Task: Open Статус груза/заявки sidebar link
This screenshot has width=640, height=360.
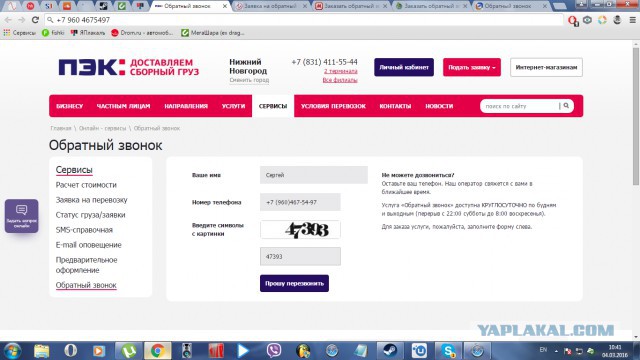Action: (x=91, y=215)
